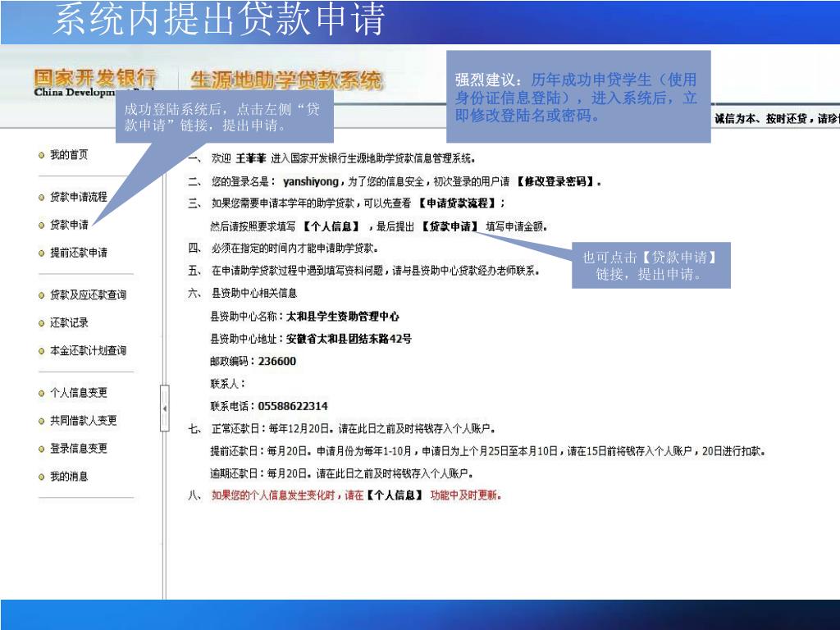The height and width of the screenshot is (630, 840).
Task: Open 我的消息 sidebar item
Action: click(x=69, y=477)
